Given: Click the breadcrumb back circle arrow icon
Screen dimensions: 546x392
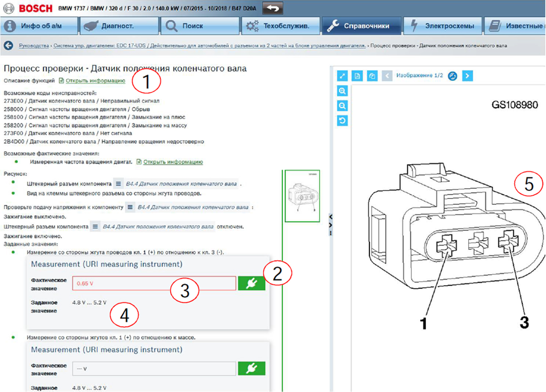Looking at the screenshot, I should pyautogui.click(x=8, y=45).
